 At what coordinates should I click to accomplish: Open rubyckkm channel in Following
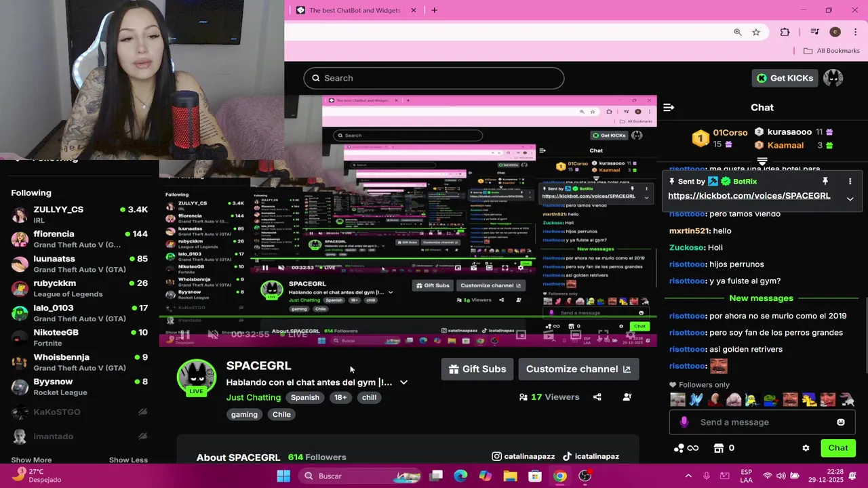pos(80,288)
